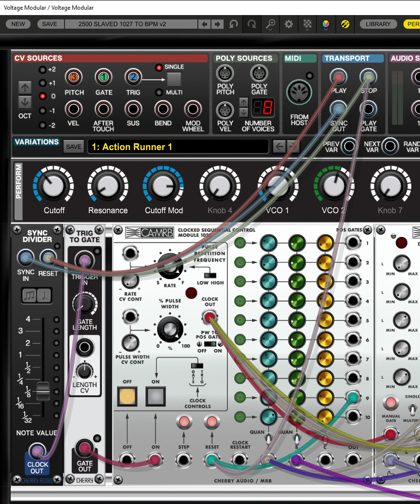420x504 pixels.
Task: Open the checkered cable transparency menu
Action: 307,24
